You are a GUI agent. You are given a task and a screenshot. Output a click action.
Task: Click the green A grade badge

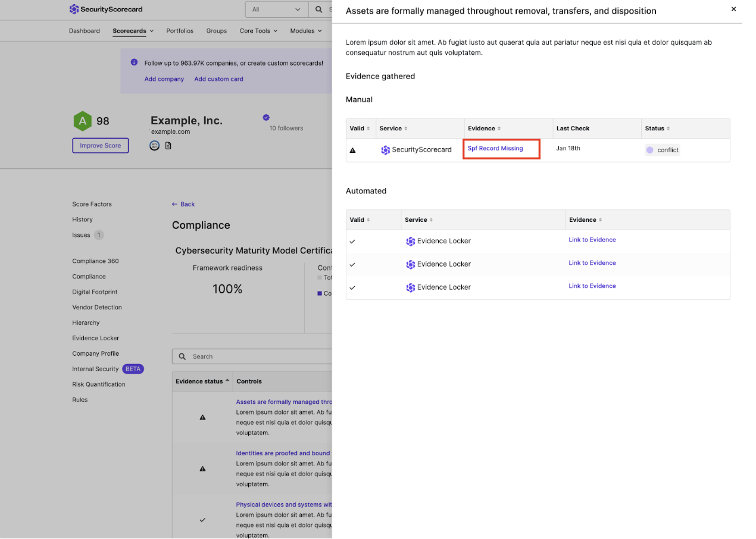point(82,121)
